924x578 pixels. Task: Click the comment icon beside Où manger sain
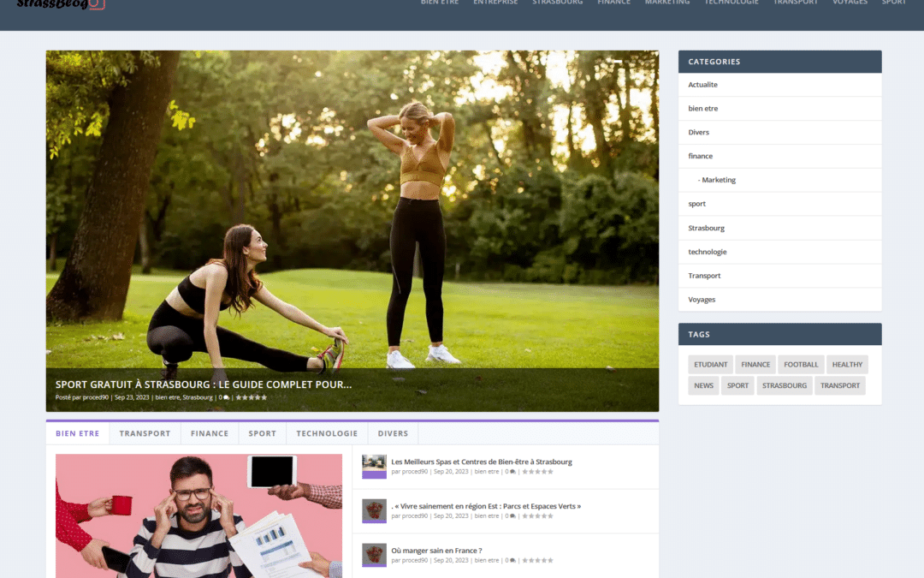tap(512, 559)
